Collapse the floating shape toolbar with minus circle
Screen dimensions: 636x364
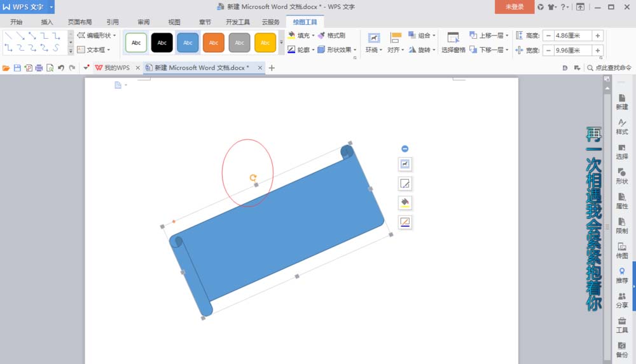pyautogui.click(x=404, y=149)
